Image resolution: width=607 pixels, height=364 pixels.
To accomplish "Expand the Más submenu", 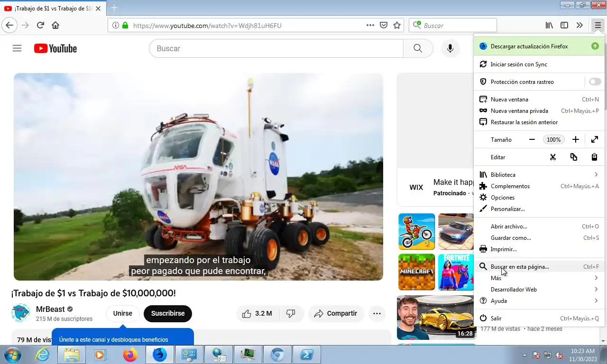I will tap(539, 278).
